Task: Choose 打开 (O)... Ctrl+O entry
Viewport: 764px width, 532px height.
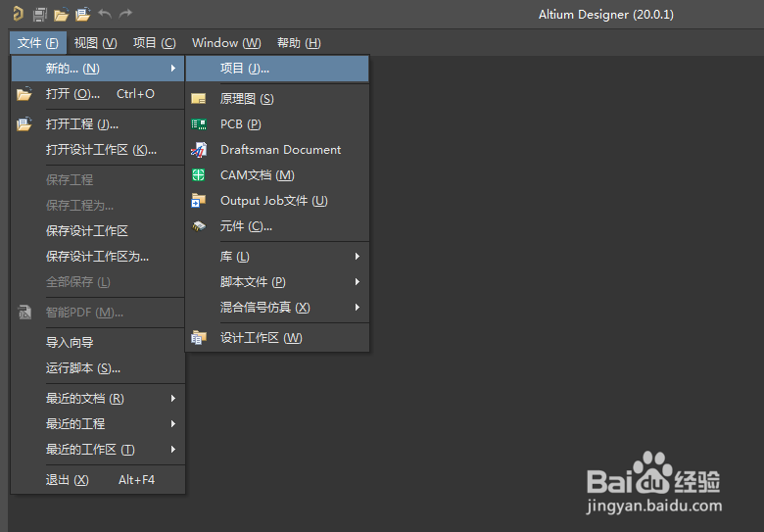Action: pyautogui.click(x=98, y=93)
